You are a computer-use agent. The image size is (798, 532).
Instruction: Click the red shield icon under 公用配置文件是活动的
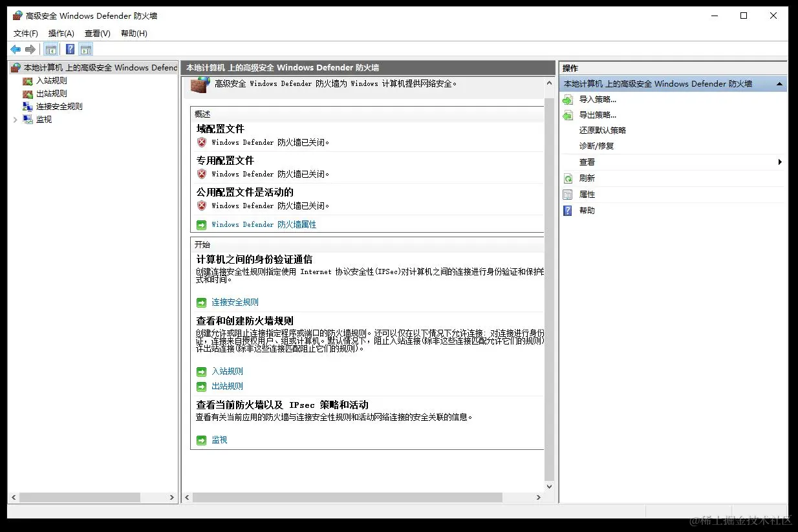pos(202,206)
